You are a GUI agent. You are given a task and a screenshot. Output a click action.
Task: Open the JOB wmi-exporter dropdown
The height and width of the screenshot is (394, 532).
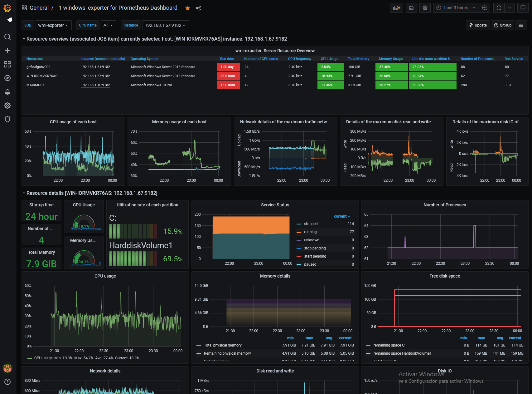click(53, 25)
